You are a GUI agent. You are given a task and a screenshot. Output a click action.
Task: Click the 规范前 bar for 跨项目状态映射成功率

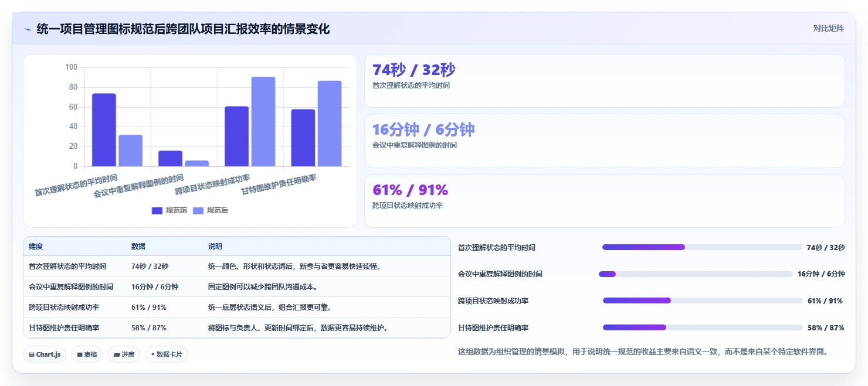[x=236, y=136]
